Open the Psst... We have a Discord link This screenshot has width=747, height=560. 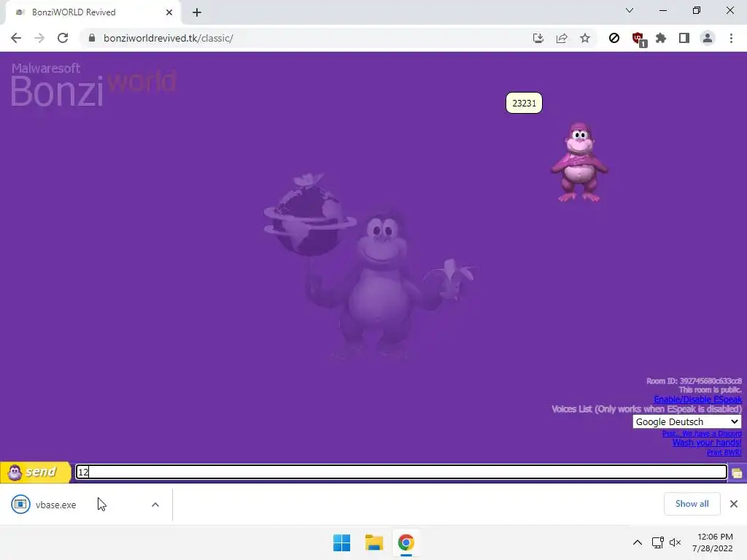[x=702, y=433]
